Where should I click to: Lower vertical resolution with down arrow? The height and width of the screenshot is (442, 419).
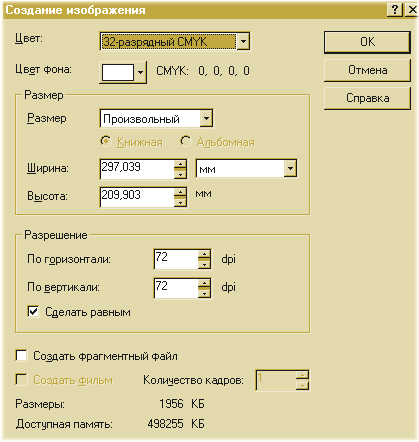[204, 293]
